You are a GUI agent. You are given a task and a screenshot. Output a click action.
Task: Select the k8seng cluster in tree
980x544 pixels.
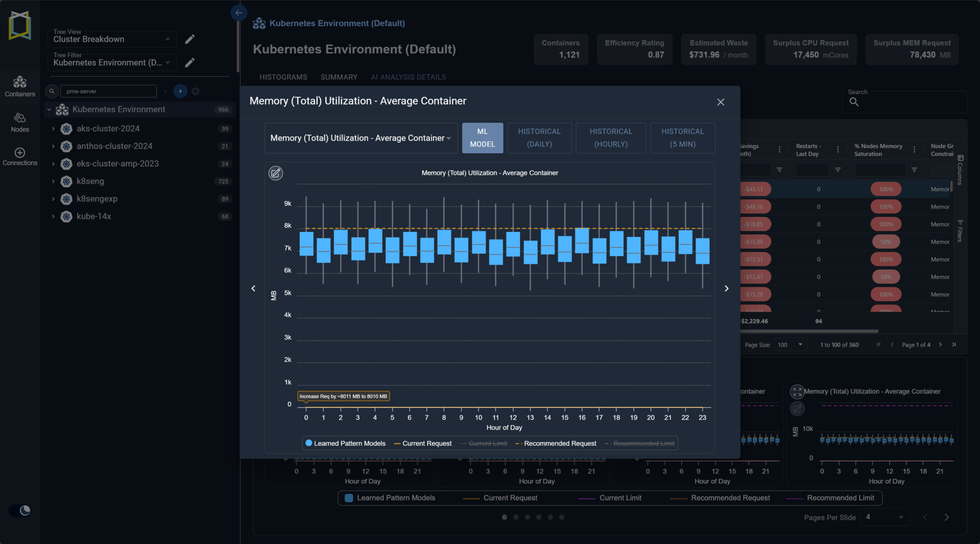[x=90, y=181]
